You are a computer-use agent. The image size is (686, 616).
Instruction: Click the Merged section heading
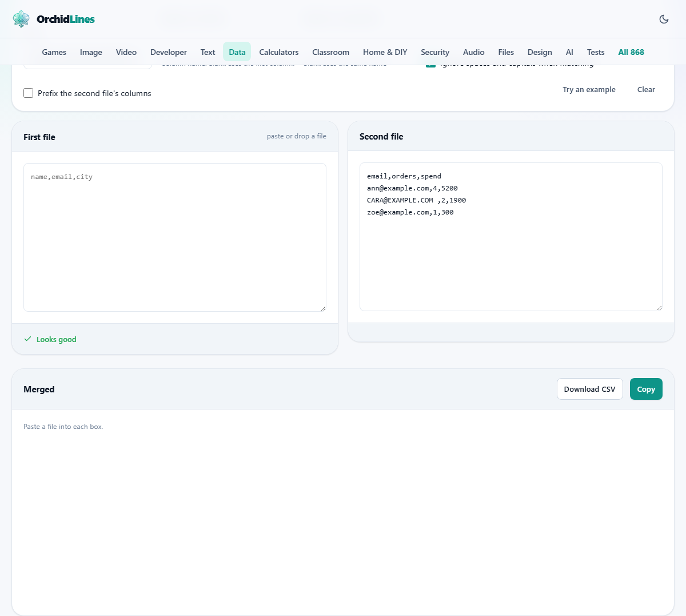click(39, 390)
